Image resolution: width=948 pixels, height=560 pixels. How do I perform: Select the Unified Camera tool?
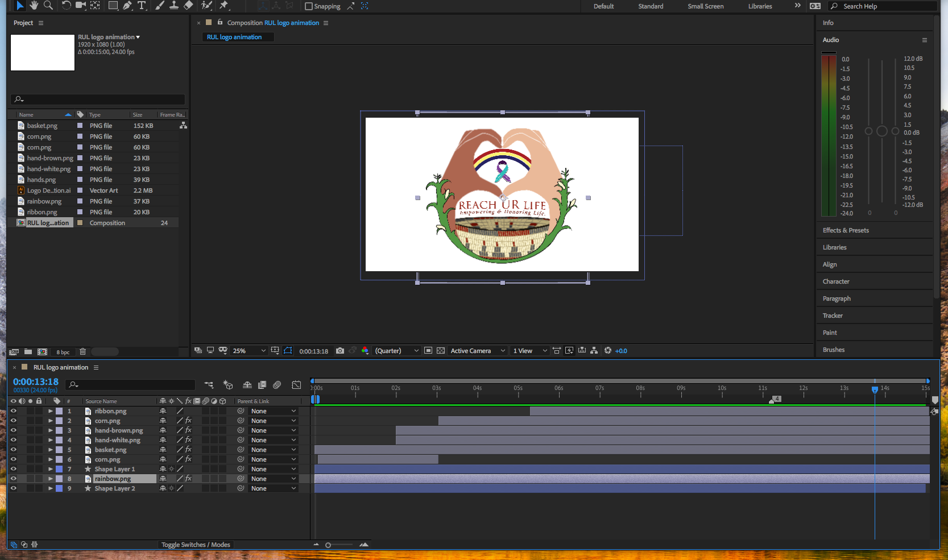point(81,6)
